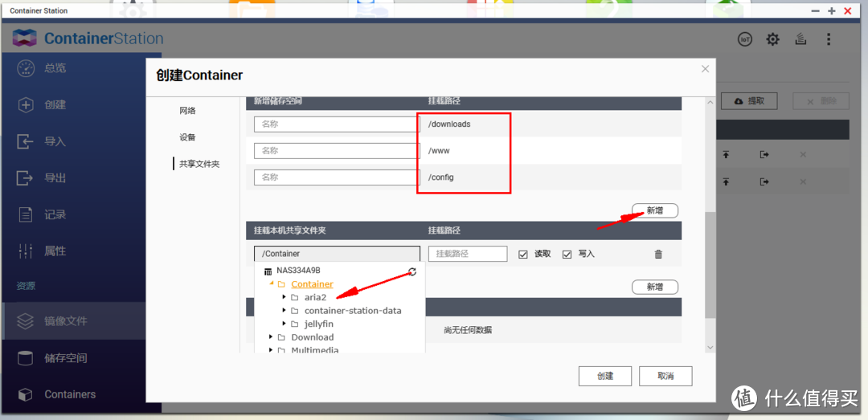The image size is (868, 420).
Task: Click the /downloads mount path text
Action: point(449,124)
